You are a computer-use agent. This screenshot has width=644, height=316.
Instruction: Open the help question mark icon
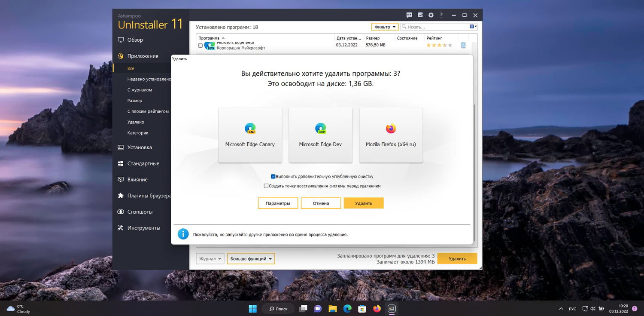441,15
